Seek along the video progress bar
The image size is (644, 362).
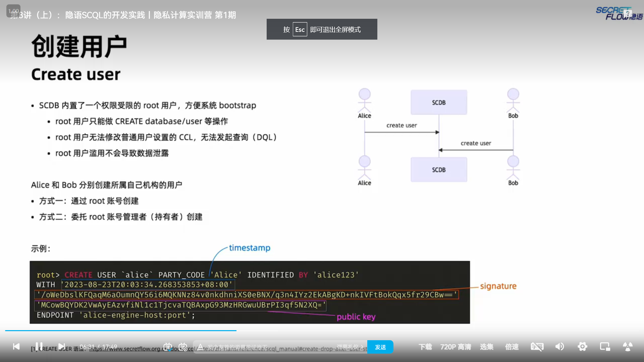point(322,330)
